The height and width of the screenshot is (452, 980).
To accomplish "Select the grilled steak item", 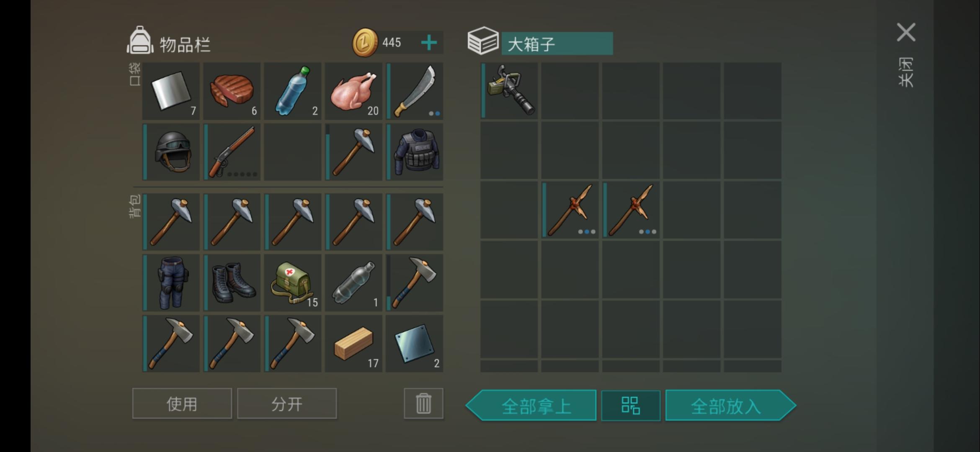I will [x=232, y=91].
